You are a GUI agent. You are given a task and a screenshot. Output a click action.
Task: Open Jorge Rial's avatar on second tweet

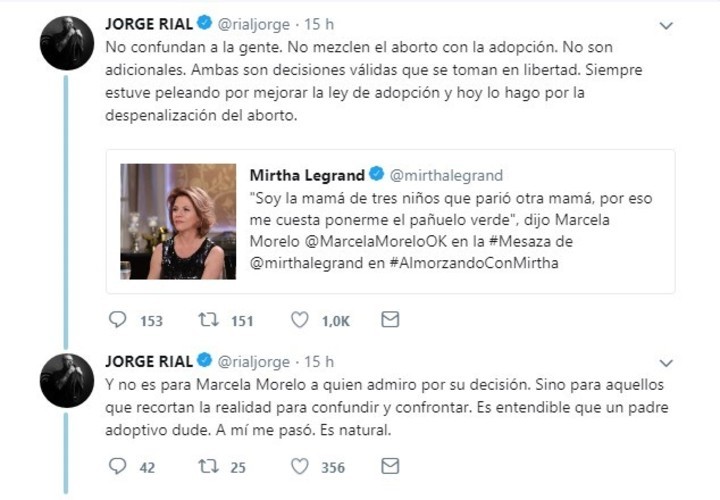[67, 381]
